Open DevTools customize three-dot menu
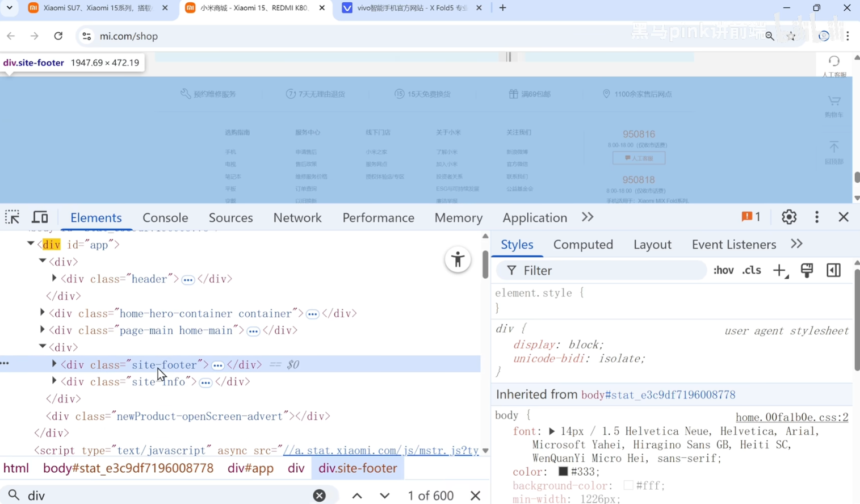The image size is (860, 504). [x=817, y=217]
